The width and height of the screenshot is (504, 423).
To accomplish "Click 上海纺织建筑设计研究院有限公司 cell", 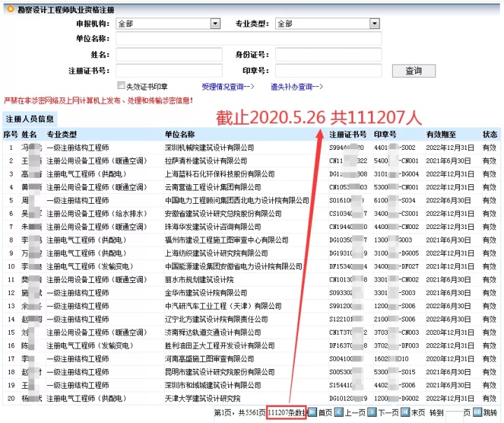I will click(216, 253).
